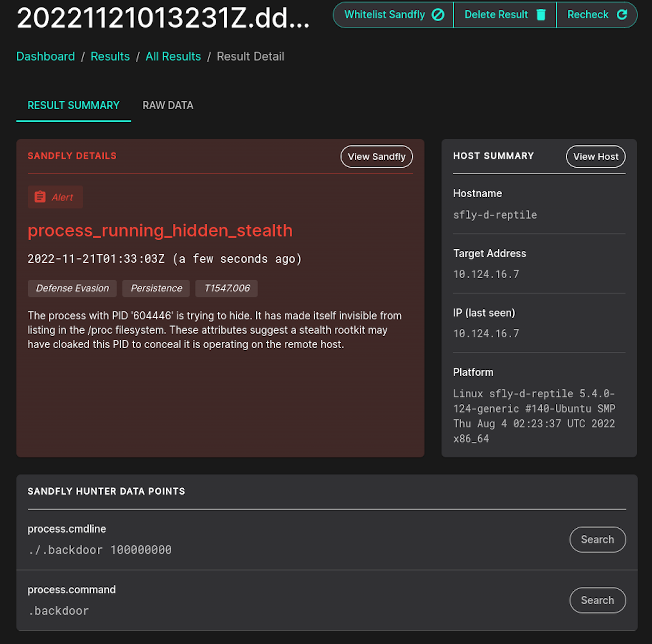
Task: Select the Alert status badge
Action: (x=55, y=197)
